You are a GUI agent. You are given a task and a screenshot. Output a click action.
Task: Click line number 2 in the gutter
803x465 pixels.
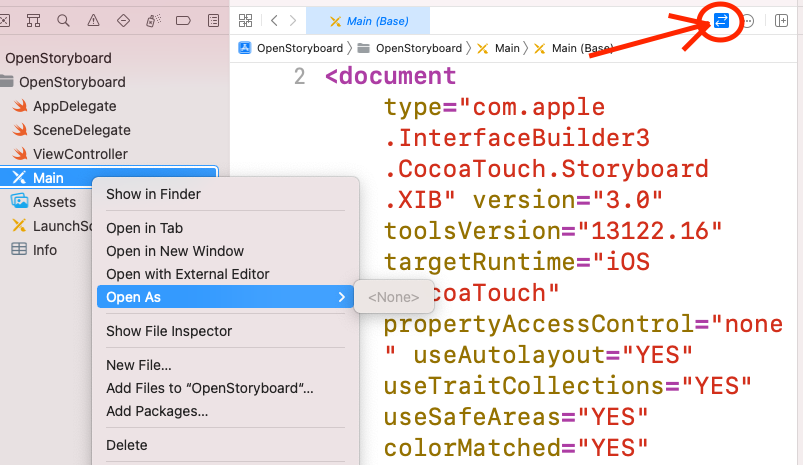click(300, 77)
